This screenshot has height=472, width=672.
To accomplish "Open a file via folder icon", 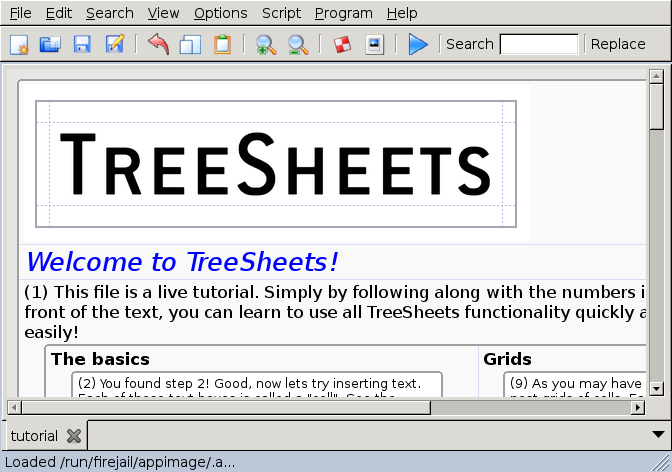I will [x=51, y=44].
